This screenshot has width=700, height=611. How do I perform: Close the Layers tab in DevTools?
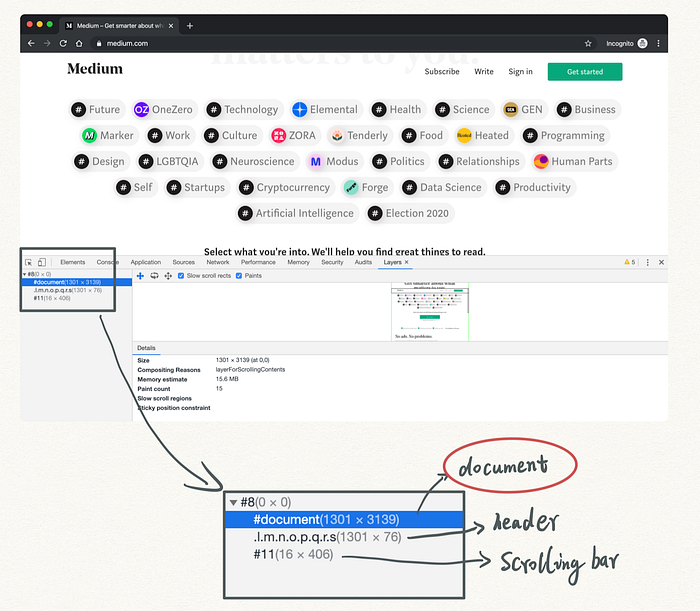pyautogui.click(x=406, y=262)
